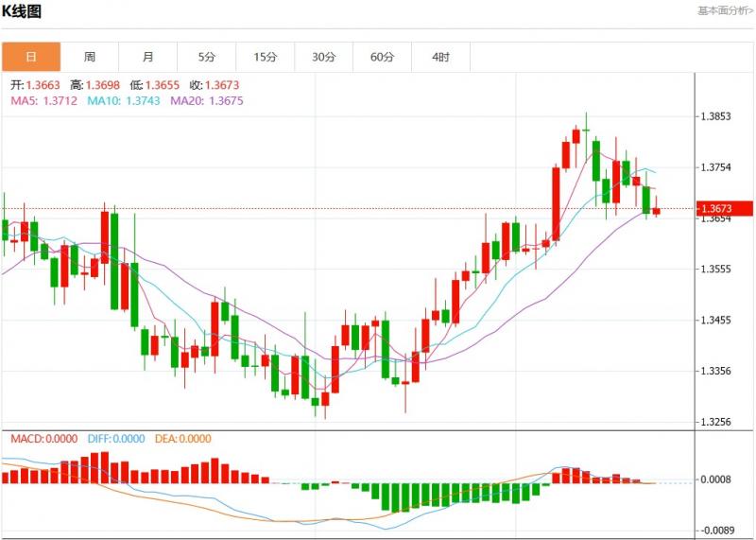The width and height of the screenshot is (756, 540).
Task: Switch to the 60分 interval tab
Action: pyautogui.click(x=383, y=57)
